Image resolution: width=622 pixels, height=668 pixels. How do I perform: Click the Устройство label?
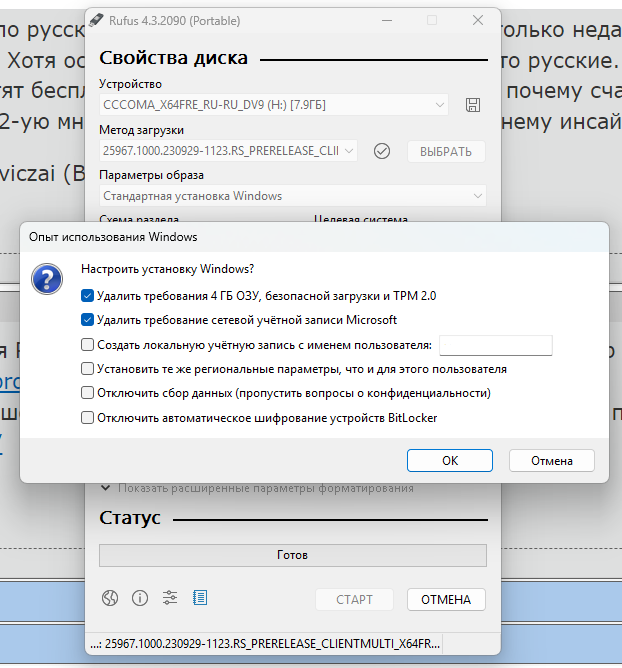[x=130, y=84]
